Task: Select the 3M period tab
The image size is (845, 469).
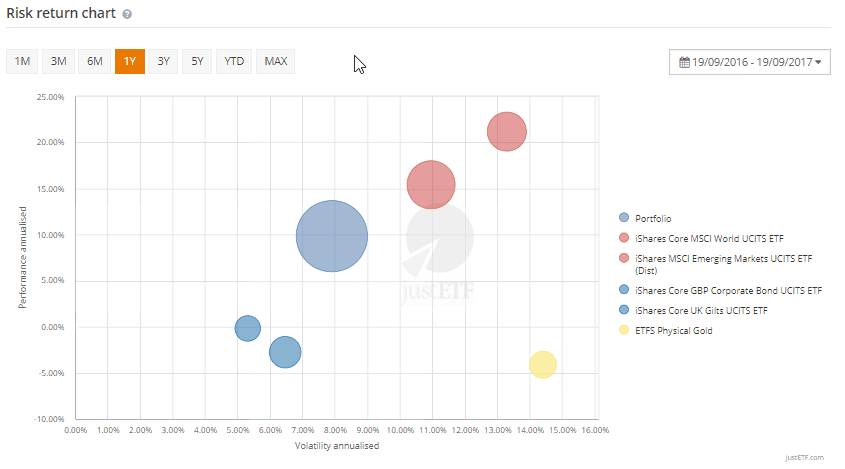Action: pyautogui.click(x=58, y=61)
